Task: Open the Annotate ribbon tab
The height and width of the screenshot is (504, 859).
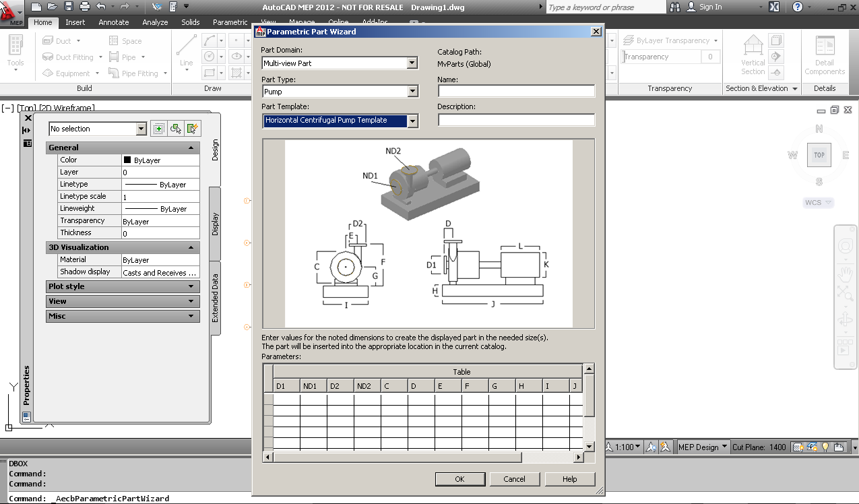Action: point(113,22)
